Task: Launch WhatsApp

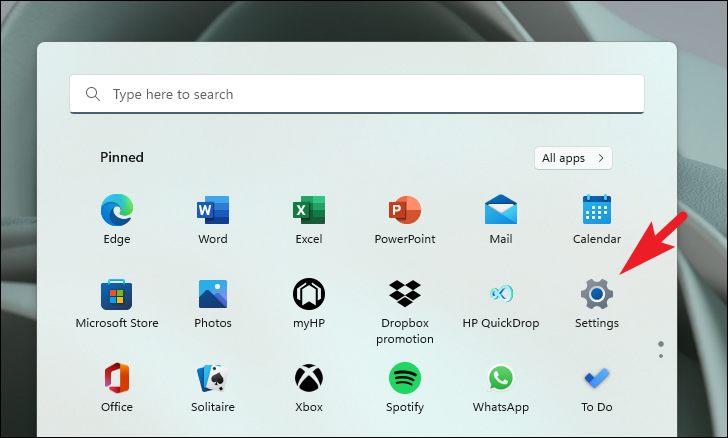Action: [501, 387]
